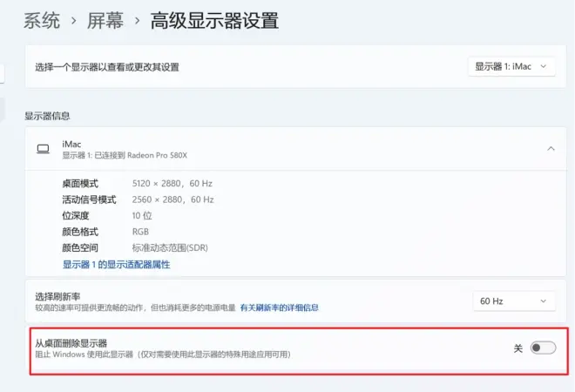Click the 关 label beside the toggle
This screenshot has height=392, width=575.
[517, 348]
